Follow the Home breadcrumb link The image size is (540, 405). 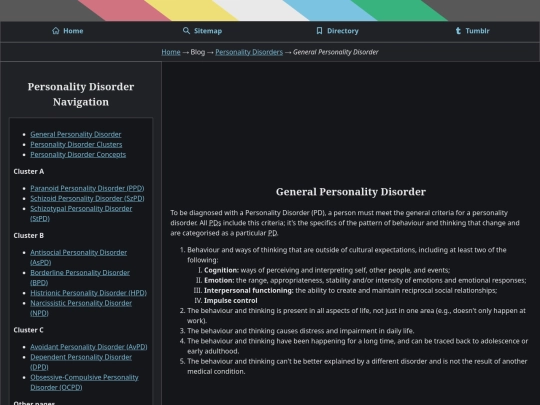pyautogui.click(x=171, y=52)
